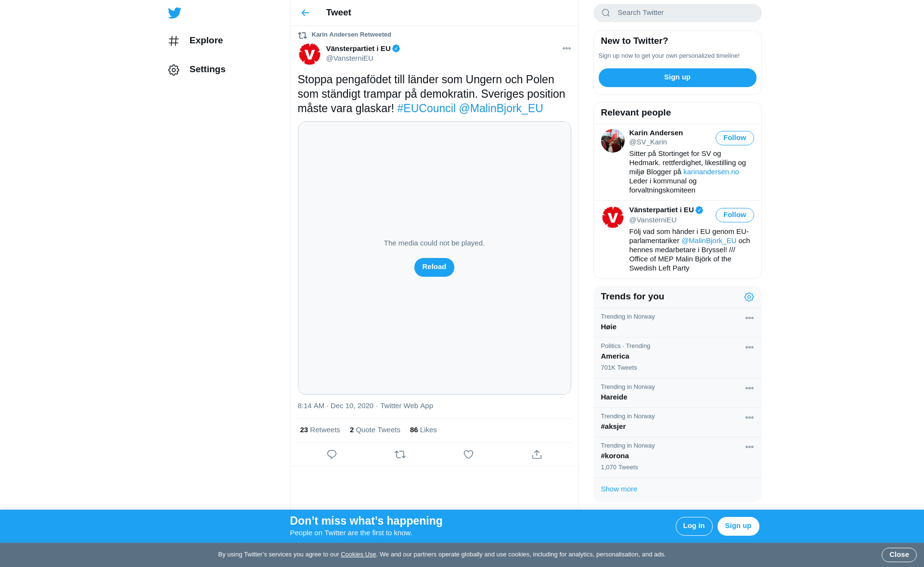The height and width of the screenshot is (567, 924).
Task: Close the cookies notice banner
Action: pos(899,555)
